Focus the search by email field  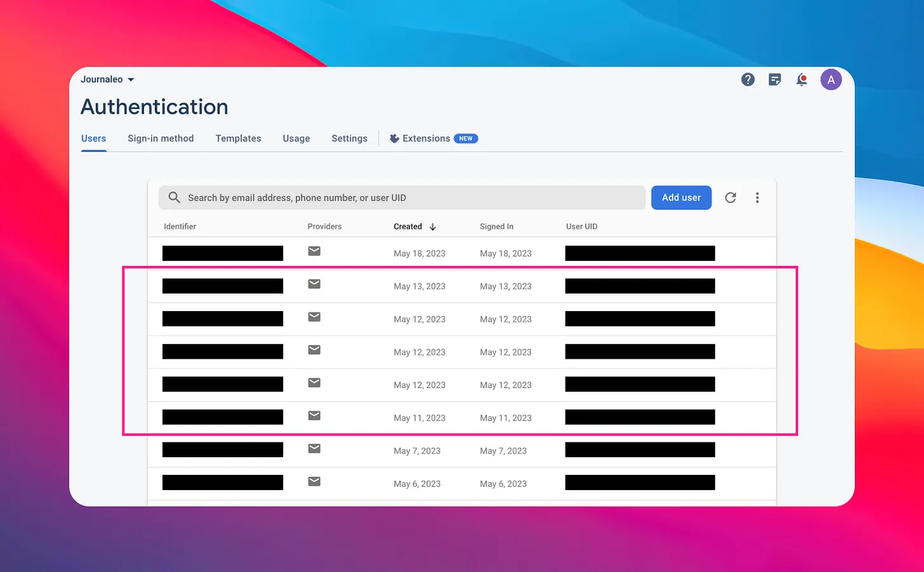coord(402,197)
